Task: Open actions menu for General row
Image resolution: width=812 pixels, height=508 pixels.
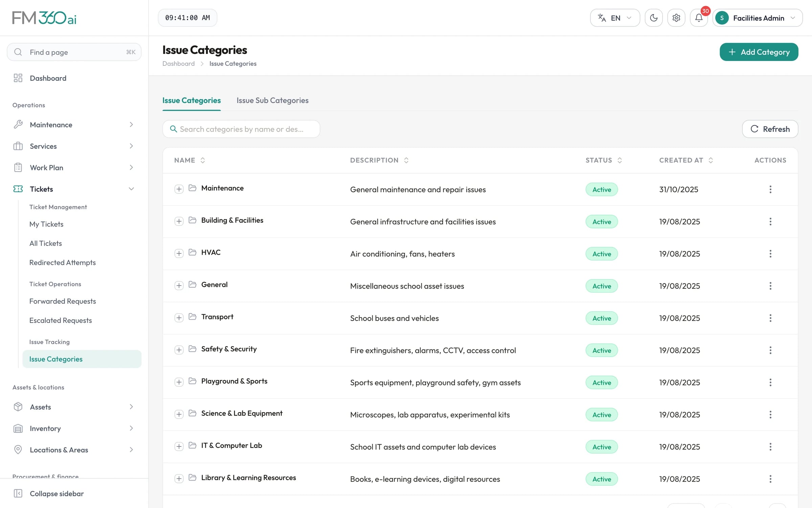Action: [770, 286]
